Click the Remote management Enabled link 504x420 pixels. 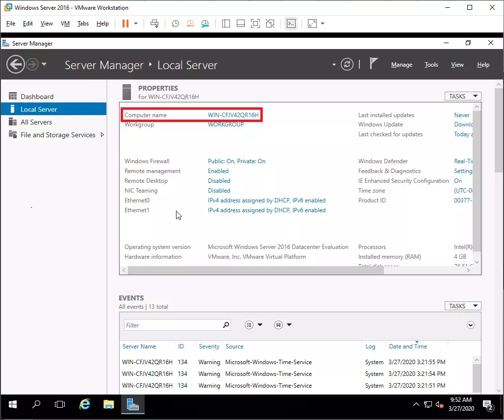pos(218,171)
